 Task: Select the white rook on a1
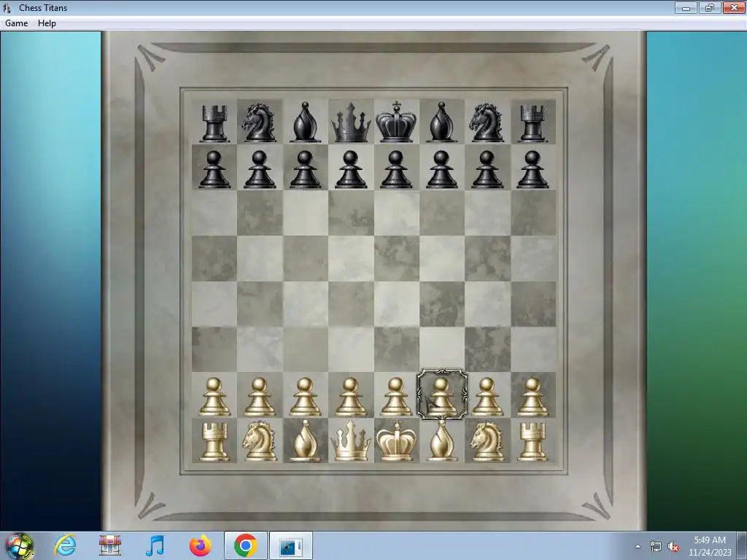(x=214, y=442)
